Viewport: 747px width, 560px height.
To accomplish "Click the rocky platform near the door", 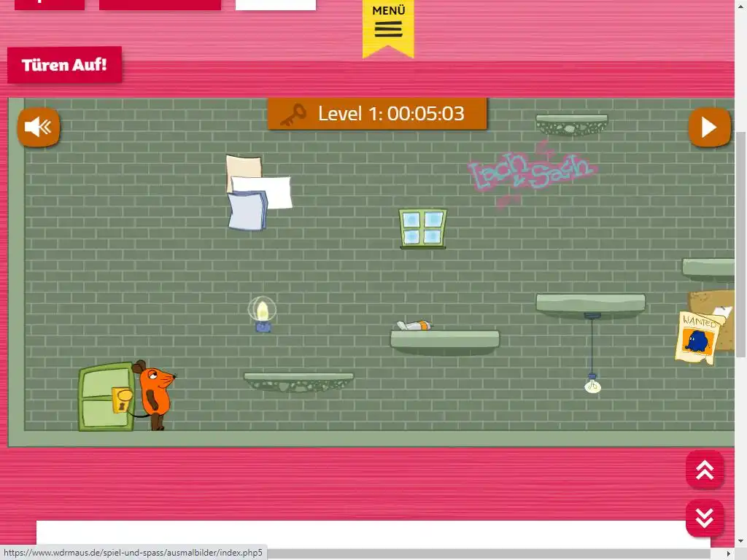I will [x=298, y=382].
